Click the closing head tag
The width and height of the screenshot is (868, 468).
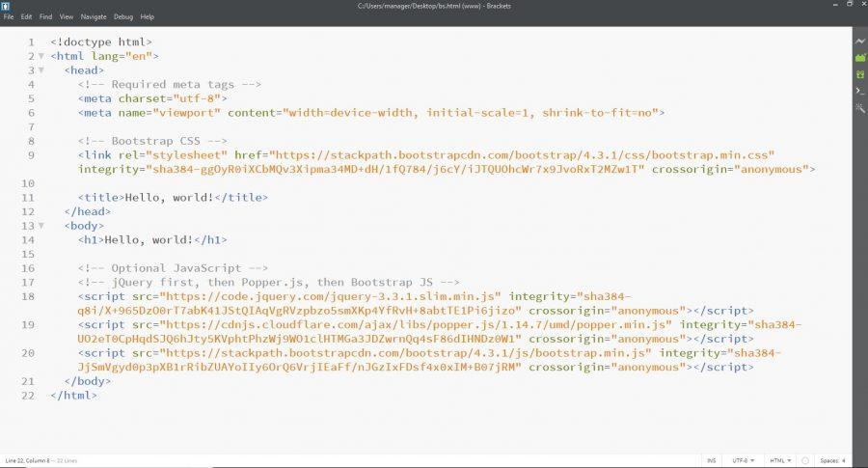pos(88,211)
